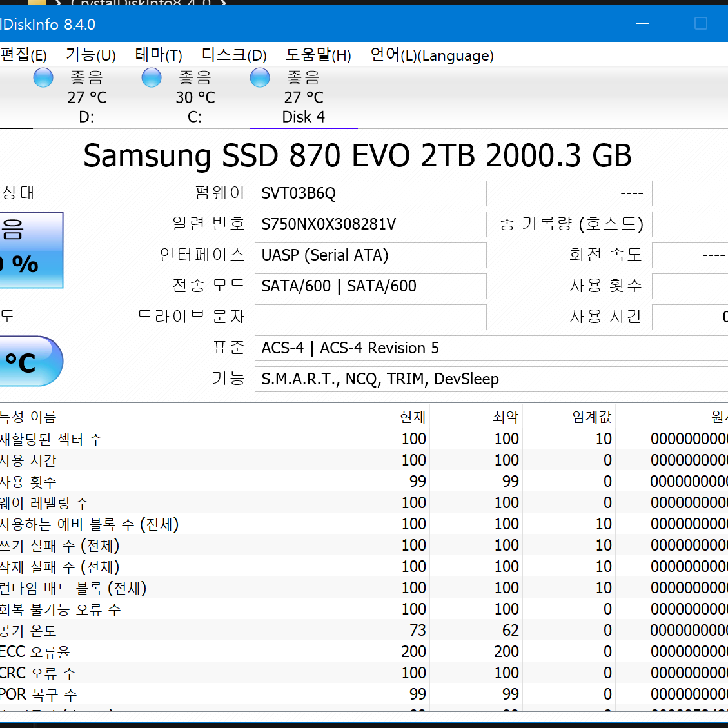Click the serial number field S750NX0X308281V
Image resolution: width=728 pixels, height=728 pixels.
(x=371, y=224)
